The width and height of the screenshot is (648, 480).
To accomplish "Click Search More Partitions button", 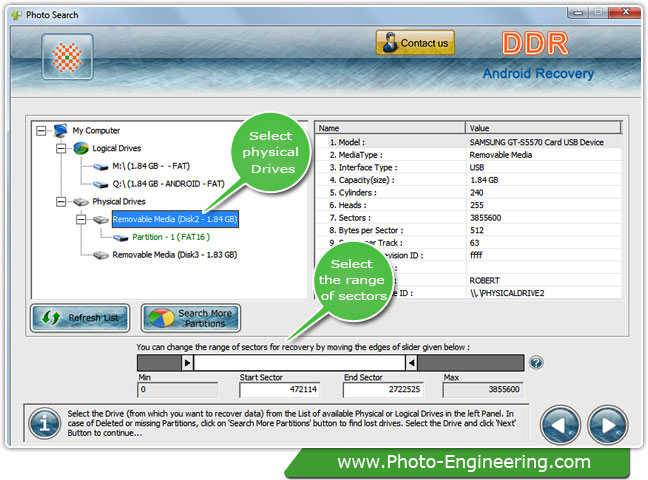I will tap(191, 318).
